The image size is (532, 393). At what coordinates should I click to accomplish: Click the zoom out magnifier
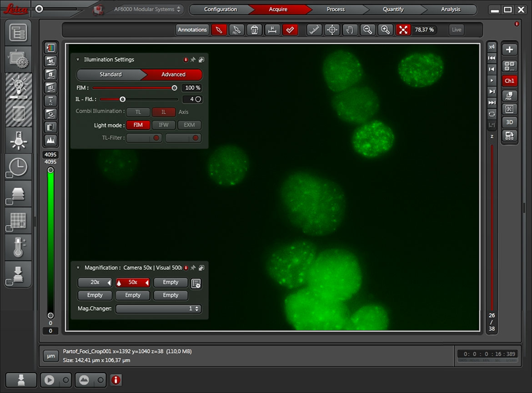(368, 30)
